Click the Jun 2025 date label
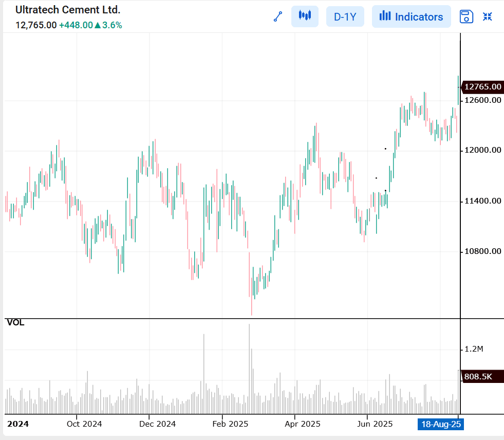The height and width of the screenshot is (440, 504). [x=375, y=424]
